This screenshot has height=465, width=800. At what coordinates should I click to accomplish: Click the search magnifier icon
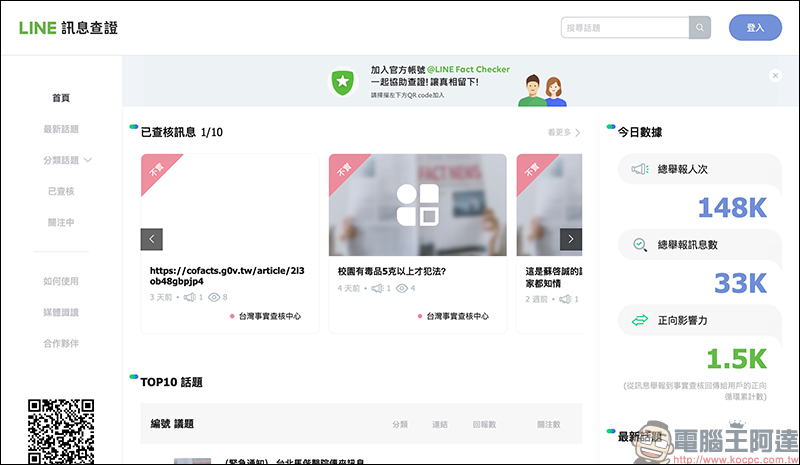point(700,28)
